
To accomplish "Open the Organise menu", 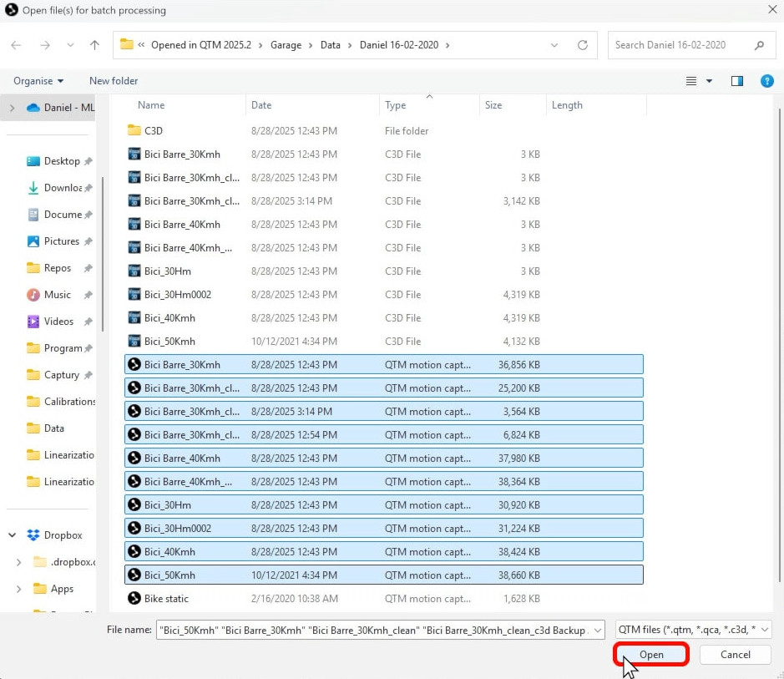I will (38, 81).
